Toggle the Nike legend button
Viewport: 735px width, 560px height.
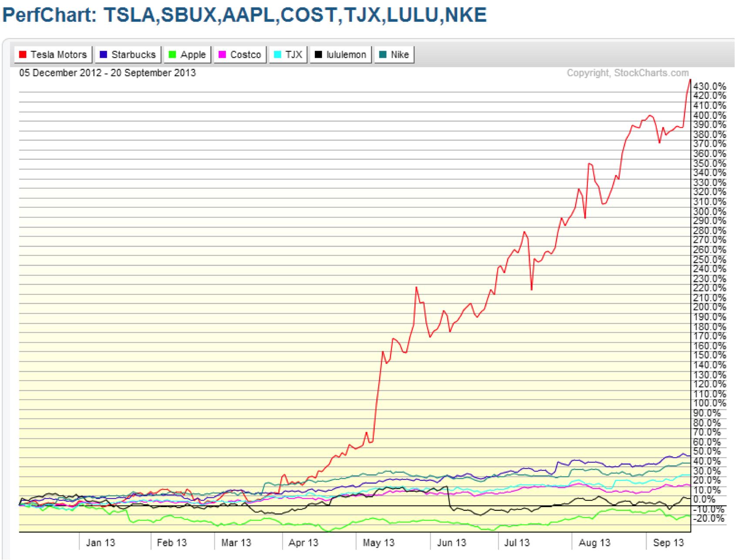(394, 55)
